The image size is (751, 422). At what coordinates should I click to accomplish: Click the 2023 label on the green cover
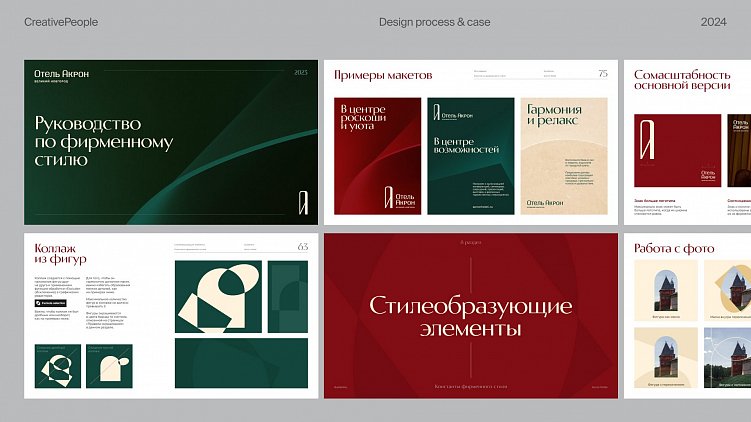click(301, 72)
